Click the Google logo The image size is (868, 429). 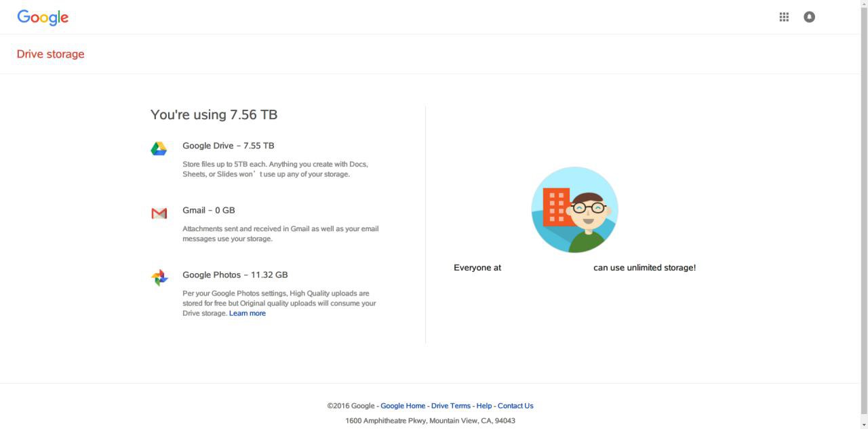[43, 18]
